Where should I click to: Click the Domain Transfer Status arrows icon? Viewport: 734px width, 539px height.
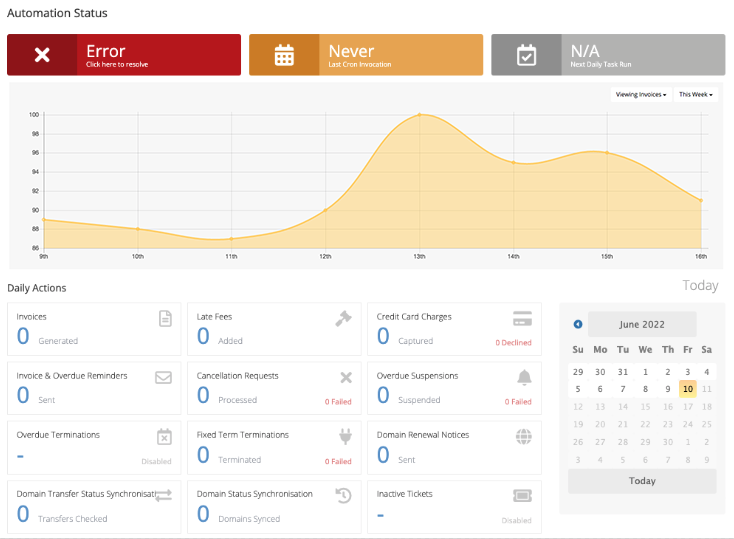[164, 495]
